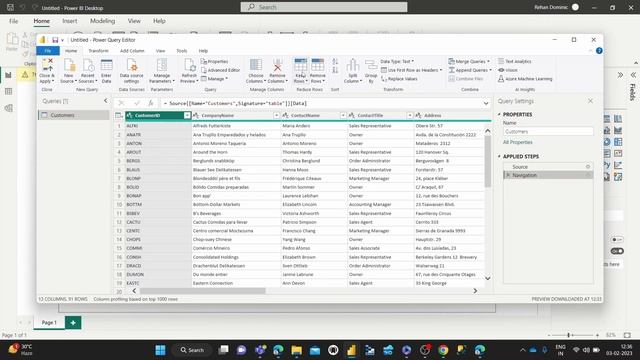Screen dimensions: 640x360
Task: Sort ascending using the ribbon sort icon
Action: [335, 62]
